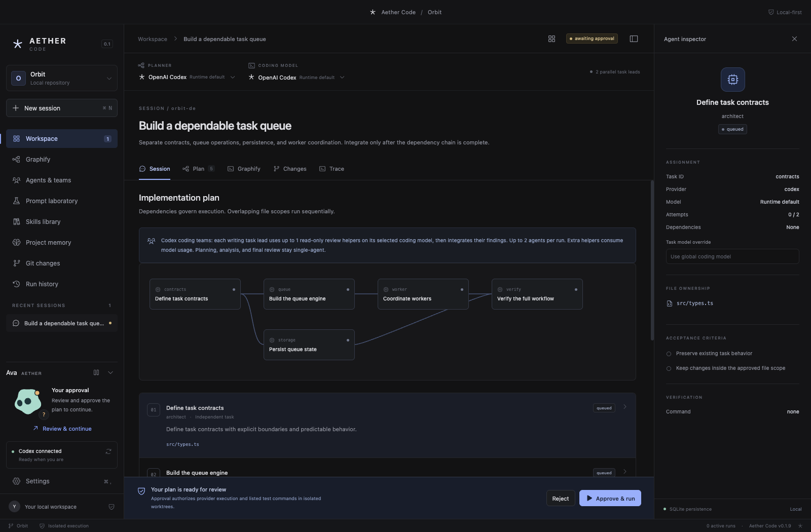811x532 pixels.
Task: Start a New session
Action: 62,108
